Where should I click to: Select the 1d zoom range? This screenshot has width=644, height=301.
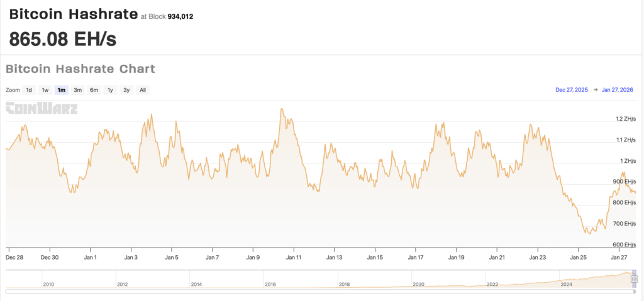[x=29, y=90]
